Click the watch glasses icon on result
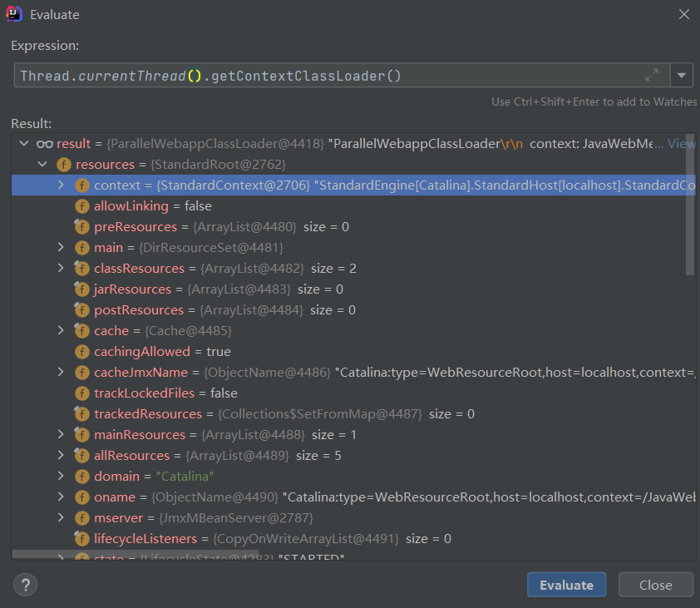700x608 pixels. (x=44, y=144)
